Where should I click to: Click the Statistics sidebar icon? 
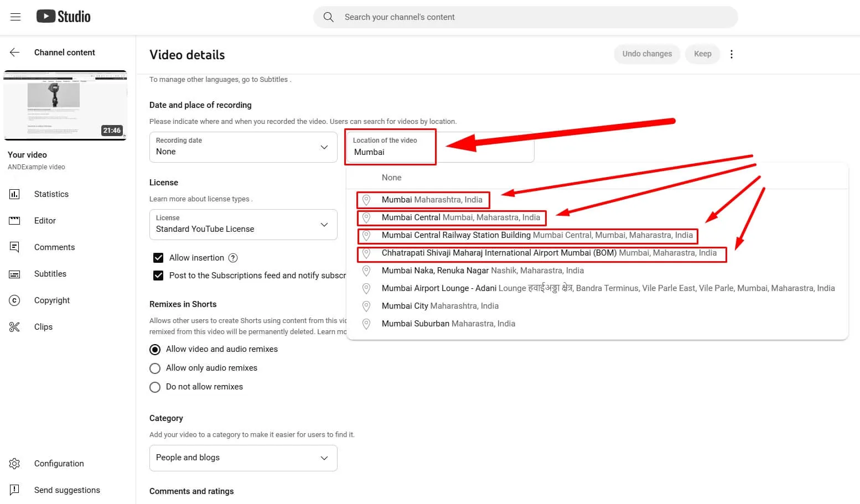point(14,194)
